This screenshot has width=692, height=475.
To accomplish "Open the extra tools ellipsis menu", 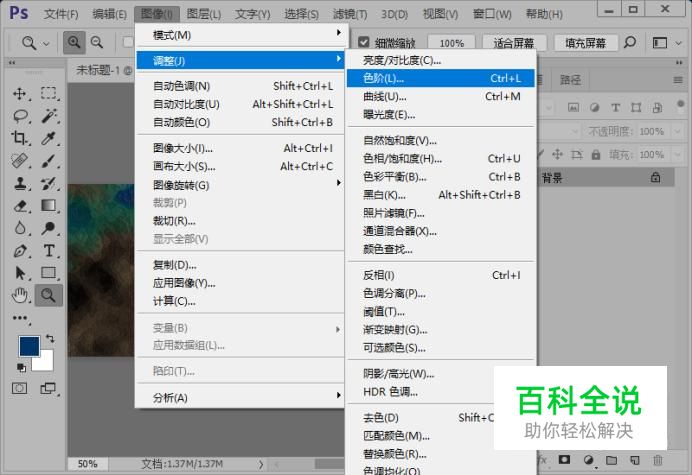I will click(19, 318).
